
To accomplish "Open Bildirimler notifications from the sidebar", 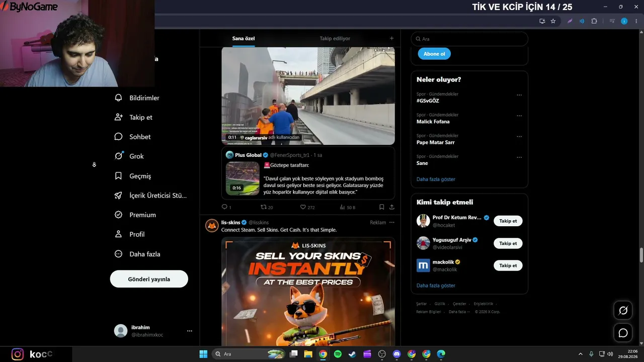I will [137, 98].
